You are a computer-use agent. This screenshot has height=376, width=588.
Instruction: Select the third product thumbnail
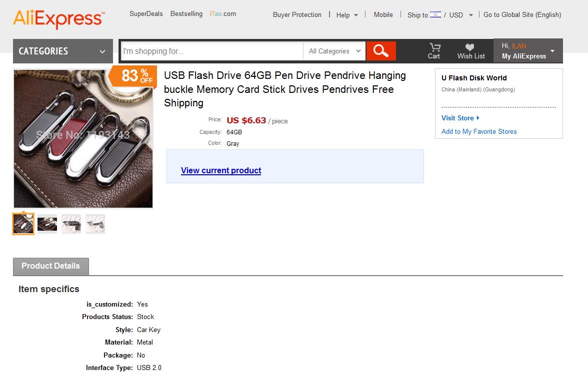click(x=71, y=224)
